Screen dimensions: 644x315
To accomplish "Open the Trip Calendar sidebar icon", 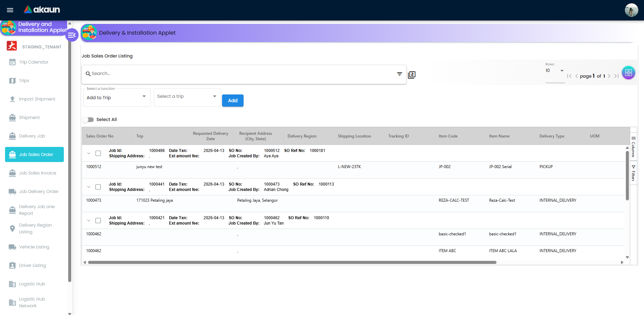I will [x=12, y=62].
